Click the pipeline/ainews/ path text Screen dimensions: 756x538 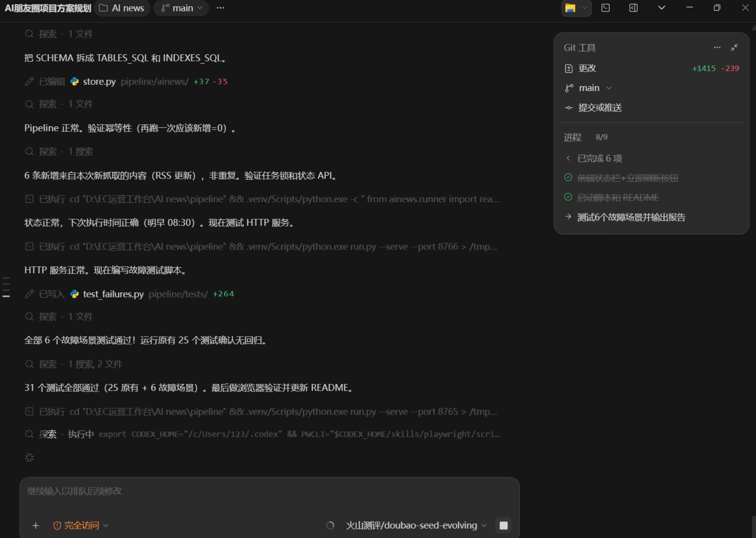[x=154, y=82]
